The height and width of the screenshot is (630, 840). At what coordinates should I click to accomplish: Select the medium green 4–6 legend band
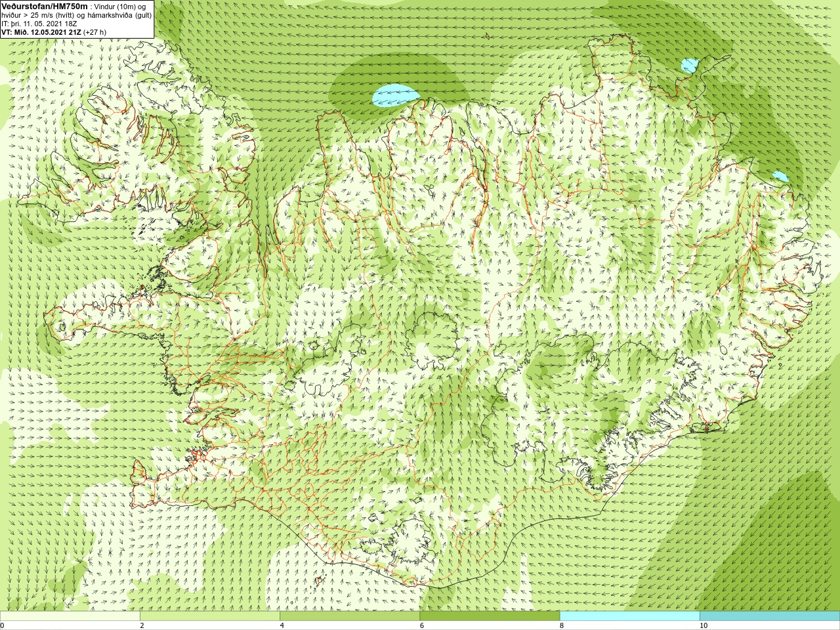(x=350, y=616)
